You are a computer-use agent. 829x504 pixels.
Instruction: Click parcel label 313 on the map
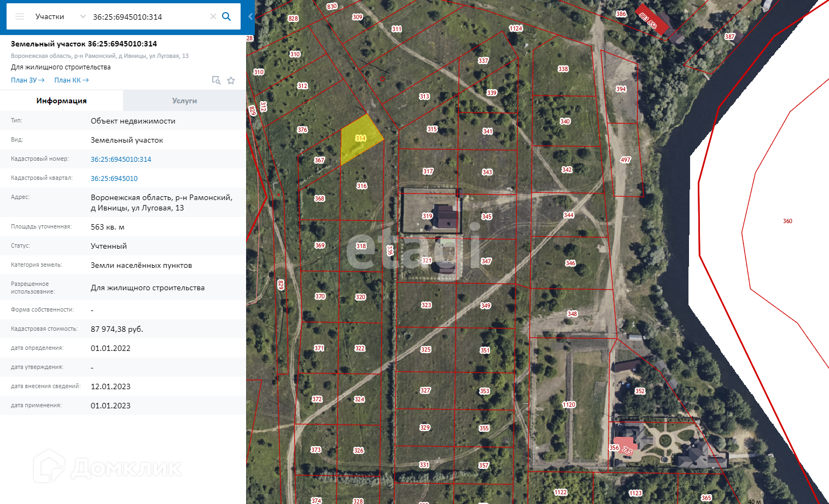(x=424, y=97)
